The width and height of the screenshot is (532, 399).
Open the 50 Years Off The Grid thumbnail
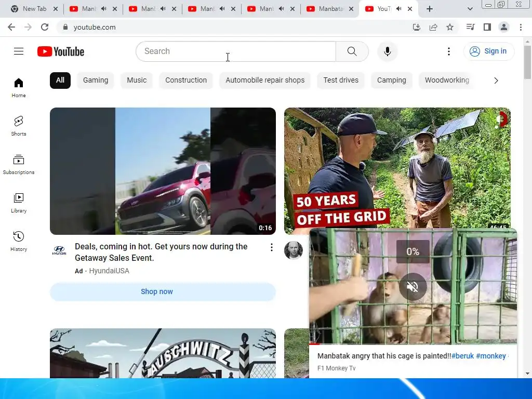coord(397,168)
